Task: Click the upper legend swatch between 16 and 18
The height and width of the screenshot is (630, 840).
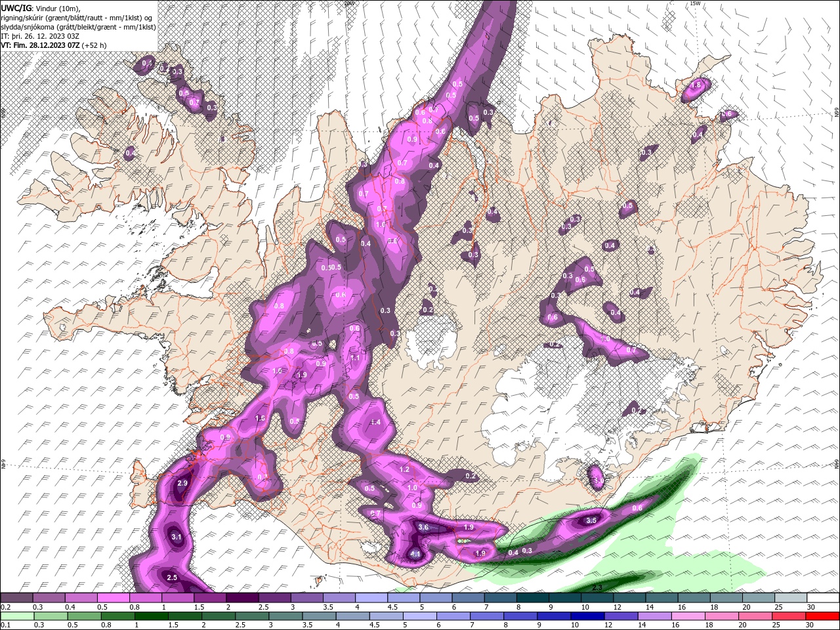Action: (x=694, y=598)
